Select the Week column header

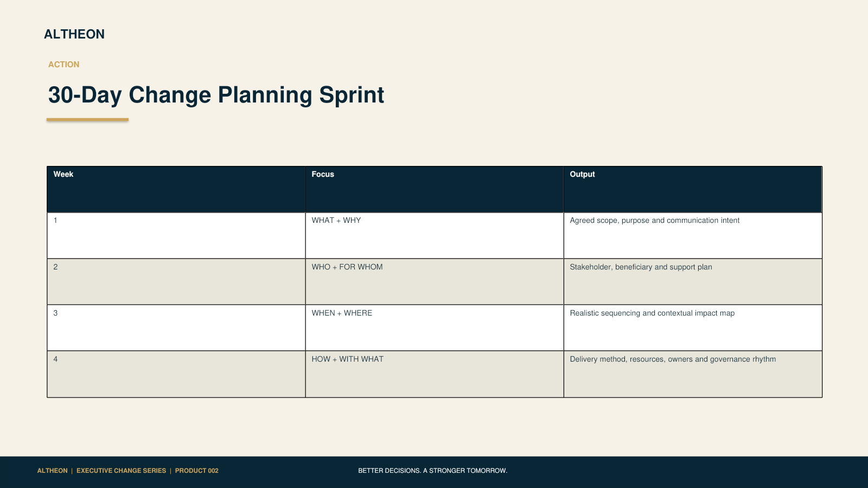tap(176, 189)
